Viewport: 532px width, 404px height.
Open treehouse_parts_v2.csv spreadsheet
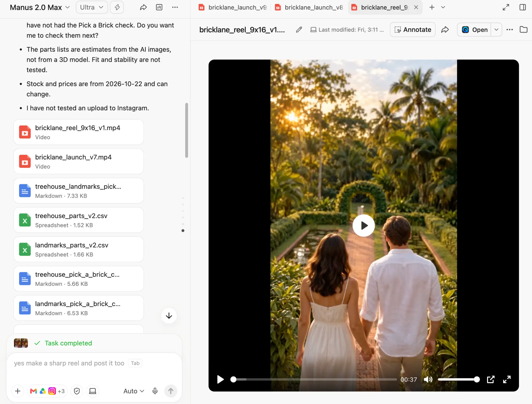79,220
